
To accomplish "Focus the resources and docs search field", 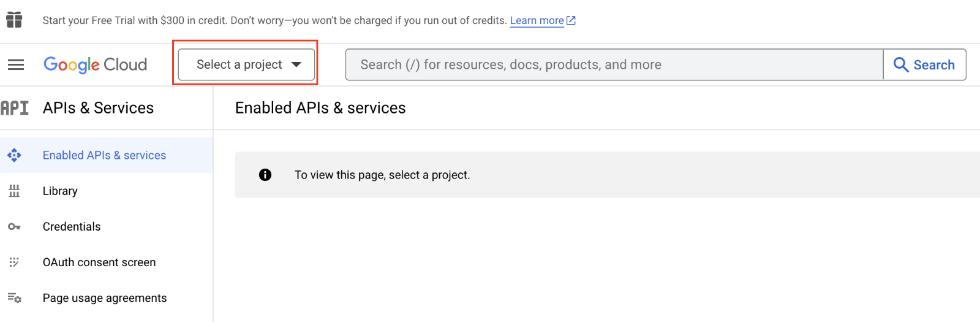I will tap(614, 64).
